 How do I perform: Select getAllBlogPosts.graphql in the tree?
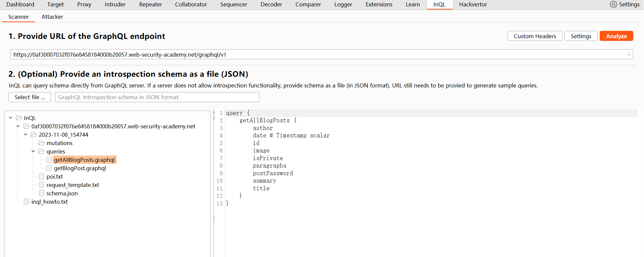[x=84, y=160]
